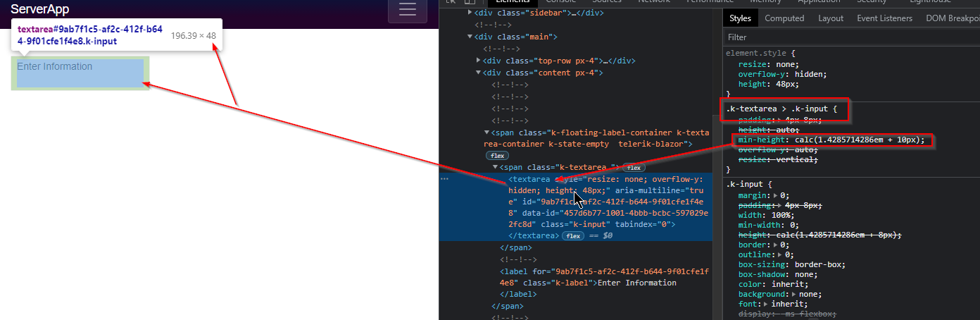Screen dimensions: 980x320
Task: Click the box-sizing: border-box declaration
Action: click(792, 264)
